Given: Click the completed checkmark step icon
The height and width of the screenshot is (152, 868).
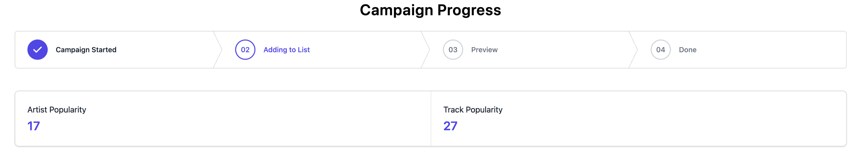Looking at the screenshot, I should [37, 50].
